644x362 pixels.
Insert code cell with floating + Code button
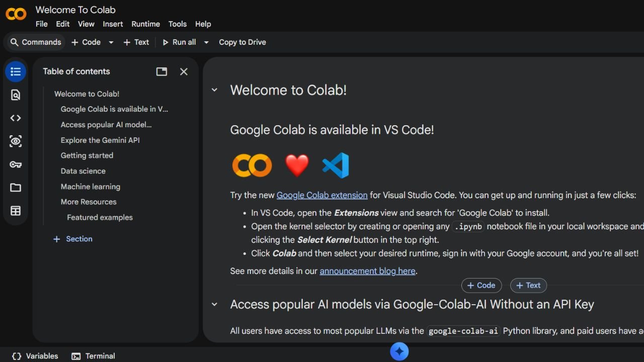click(x=481, y=285)
